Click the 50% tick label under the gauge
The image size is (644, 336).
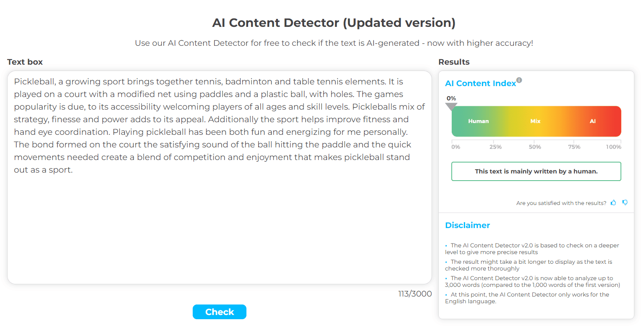click(535, 147)
